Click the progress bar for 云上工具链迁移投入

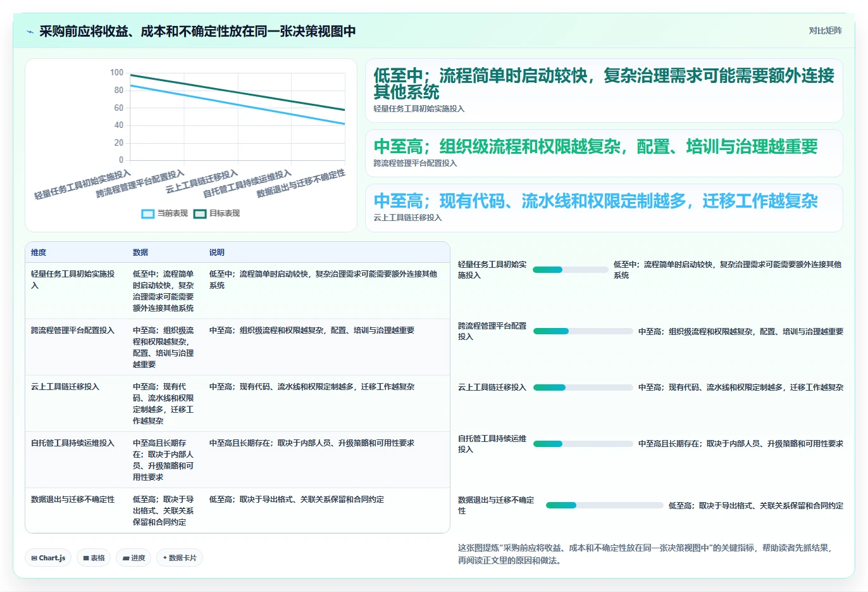tap(583, 387)
